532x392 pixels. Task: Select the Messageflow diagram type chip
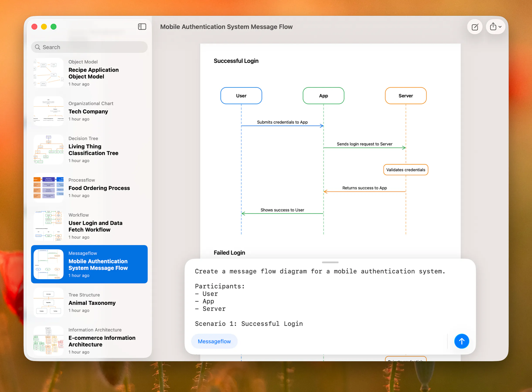tap(214, 341)
